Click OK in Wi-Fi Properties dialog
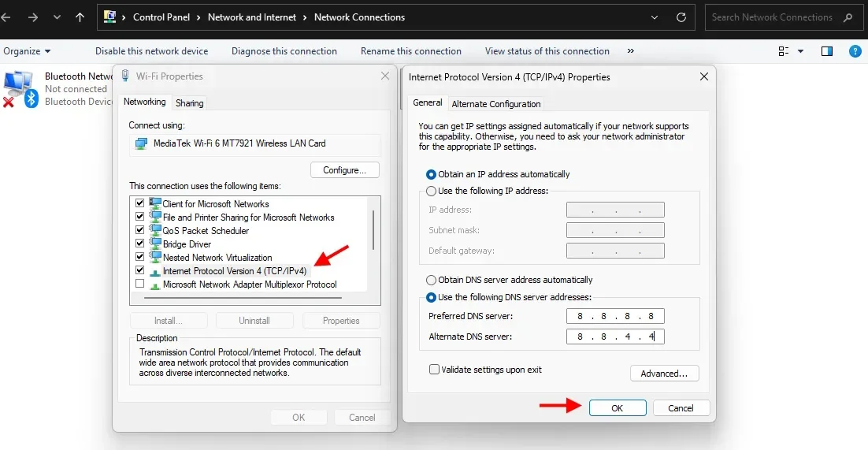Image resolution: width=868 pixels, height=450 pixels. click(x=299, y=418)
